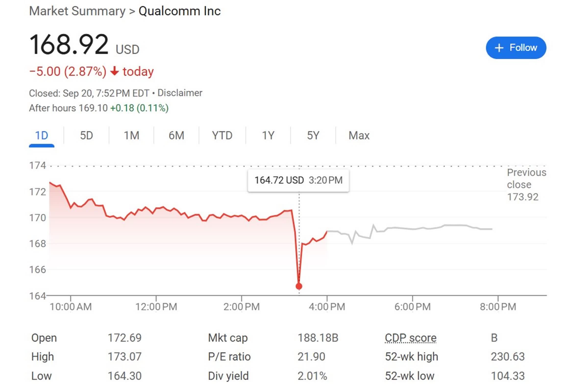
Task: Click the Follow button
Action: pos(516,48)
